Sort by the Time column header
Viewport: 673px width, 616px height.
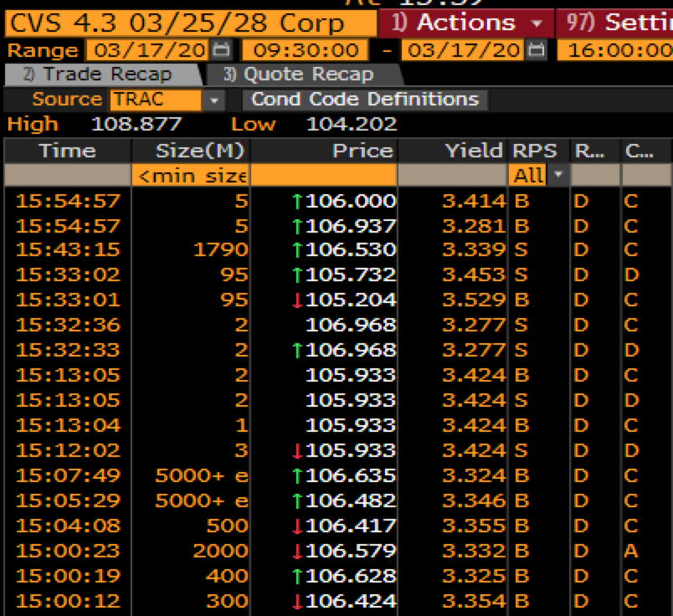click(68, 151)
